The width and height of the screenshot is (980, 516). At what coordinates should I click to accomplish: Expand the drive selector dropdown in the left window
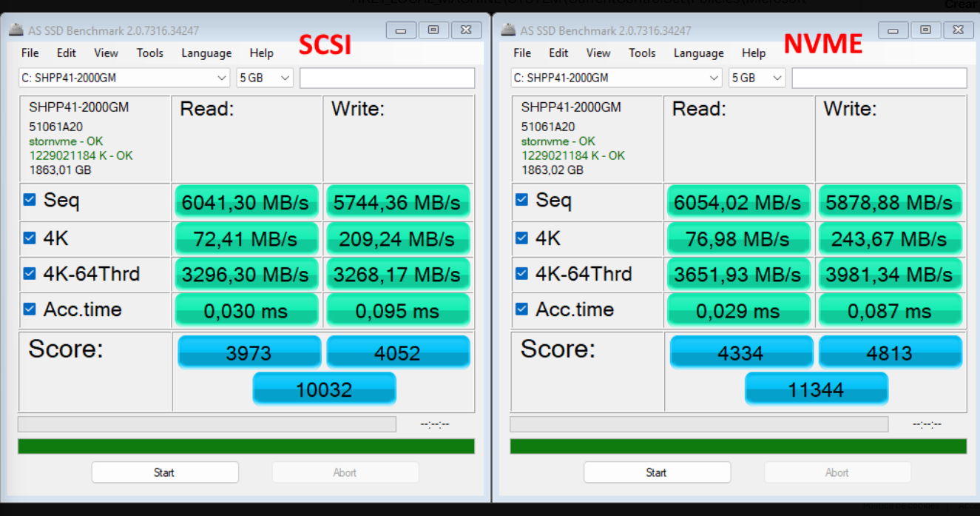click(x=222, y=78)
